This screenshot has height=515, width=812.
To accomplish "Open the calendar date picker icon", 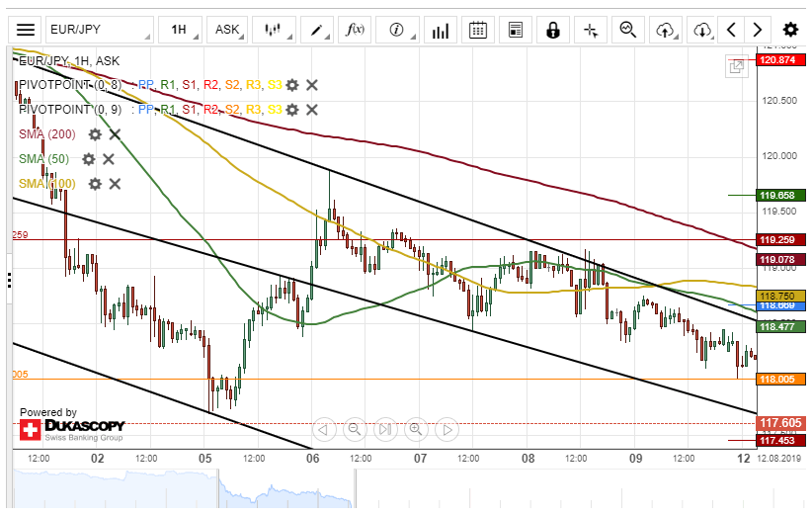I will [477, 30].
